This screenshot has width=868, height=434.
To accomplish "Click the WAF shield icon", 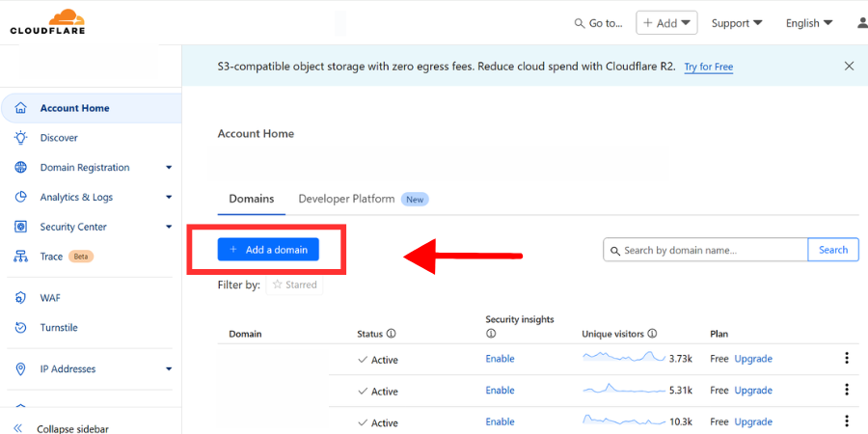I will [20, 298].
